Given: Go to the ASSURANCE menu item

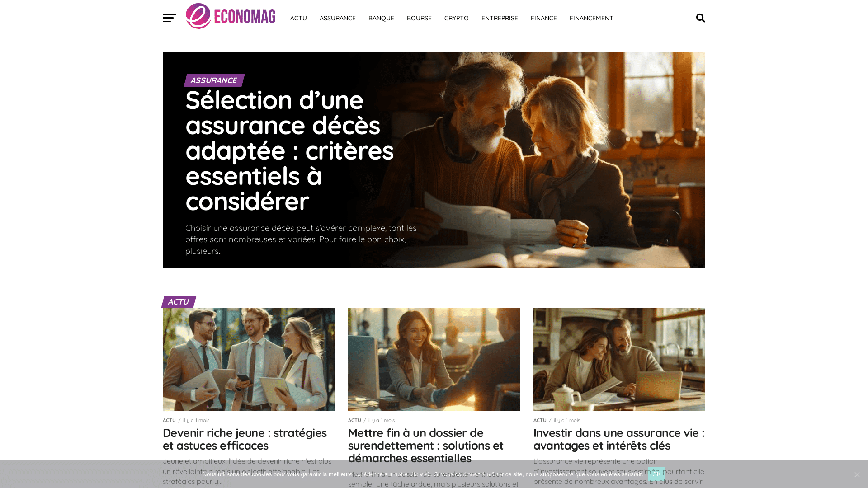Looking at the screenshot, I should 338,18.
